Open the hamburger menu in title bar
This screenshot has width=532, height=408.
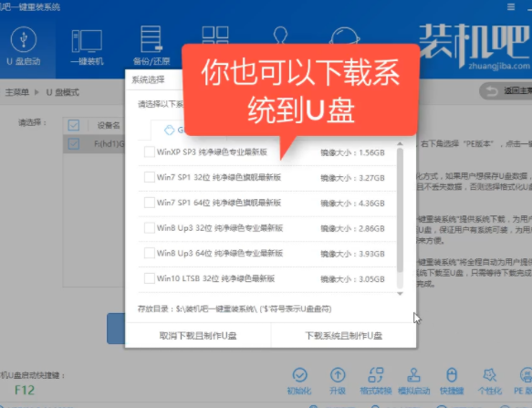pyautogui.click(x=511, y=6)
